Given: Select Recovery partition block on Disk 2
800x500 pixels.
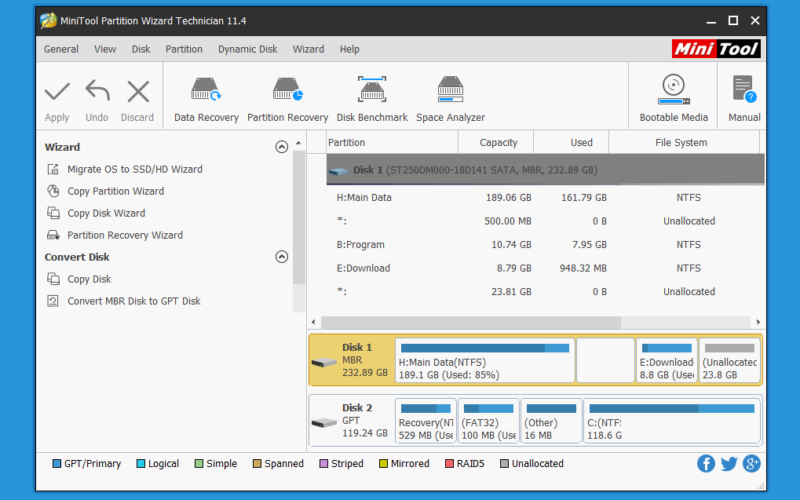Looking at the screenshot, I should [426, 420].
